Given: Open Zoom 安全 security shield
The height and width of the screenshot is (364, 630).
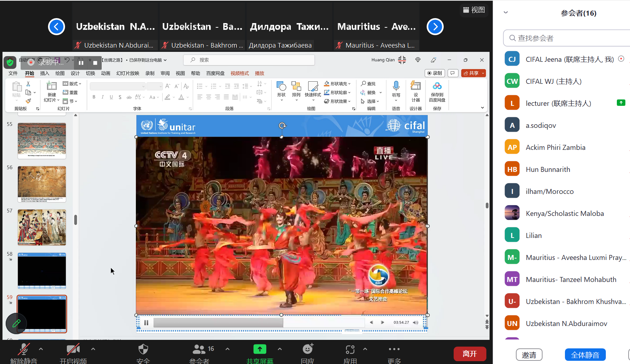Looking at the screenshot, I should [143, 353].
